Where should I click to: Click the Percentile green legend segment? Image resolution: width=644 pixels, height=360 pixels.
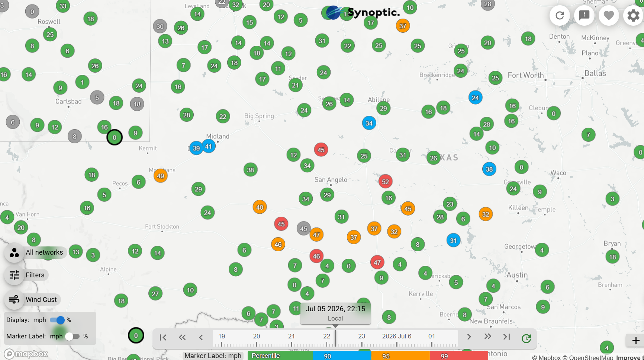pos(280,356)
